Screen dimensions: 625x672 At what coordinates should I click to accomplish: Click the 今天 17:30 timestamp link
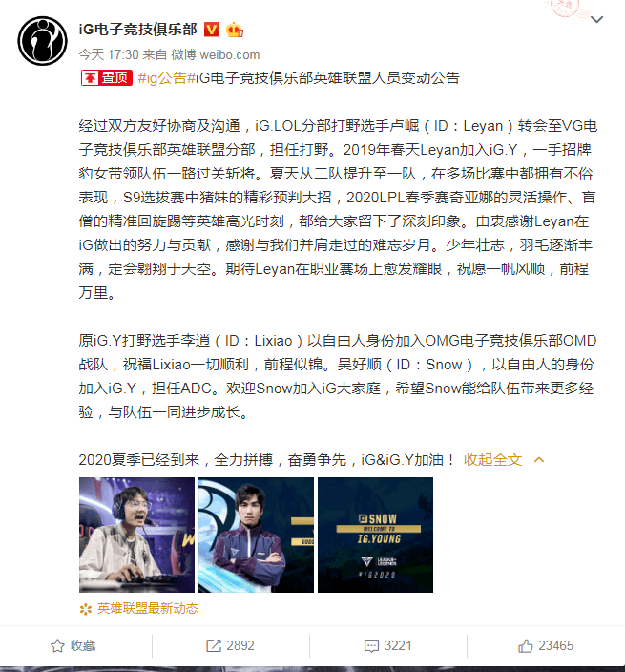pos(109,54)
